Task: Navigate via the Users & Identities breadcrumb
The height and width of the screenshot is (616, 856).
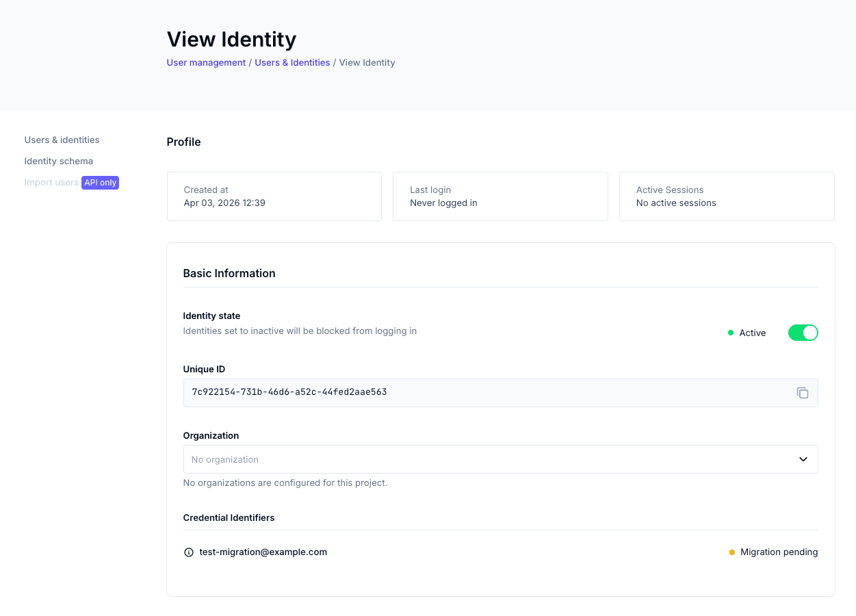Action: point(292,62)
